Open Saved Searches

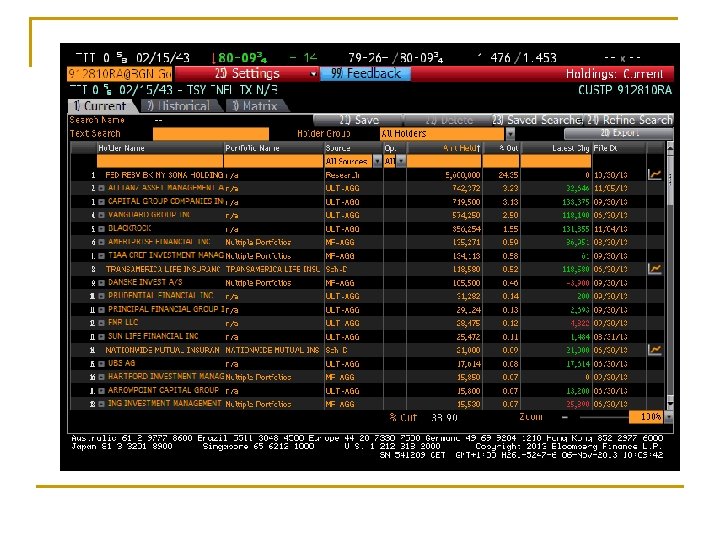click(537, 120)
